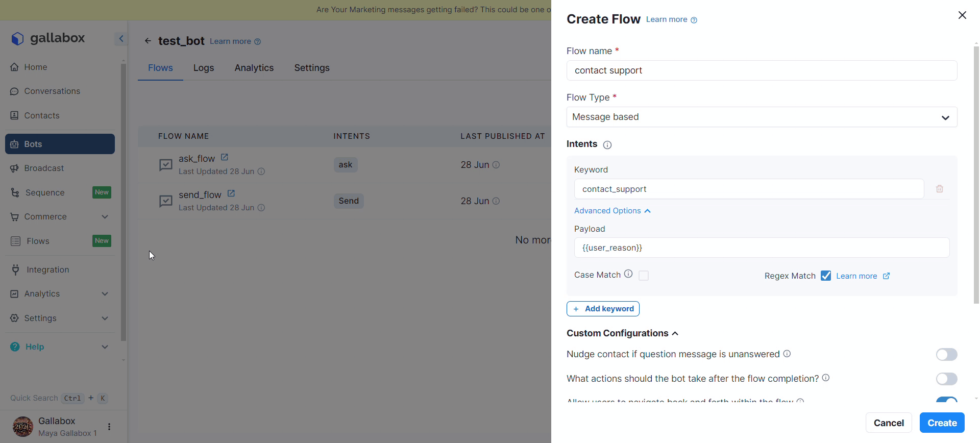
Task: Open the three-dot menu beside the Gallabox profile
Action: (x=109, y=427)
